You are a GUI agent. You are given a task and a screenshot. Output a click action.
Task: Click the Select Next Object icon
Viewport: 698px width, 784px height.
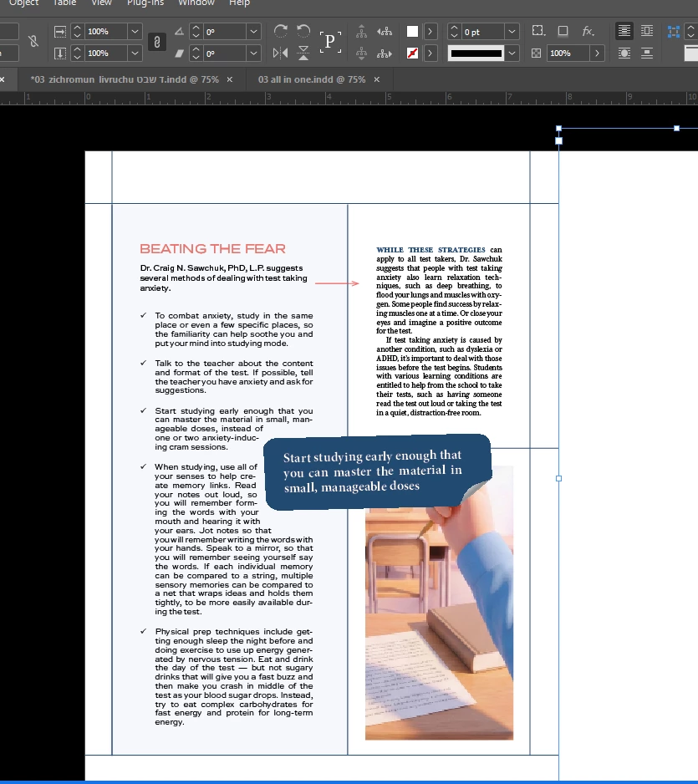click(x=385, y=53)
